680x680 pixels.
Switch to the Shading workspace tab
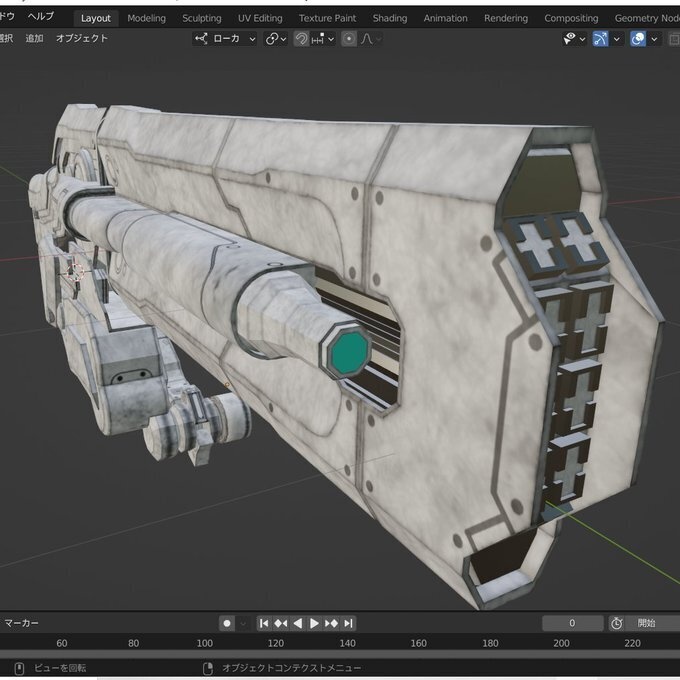coord(390,18)
